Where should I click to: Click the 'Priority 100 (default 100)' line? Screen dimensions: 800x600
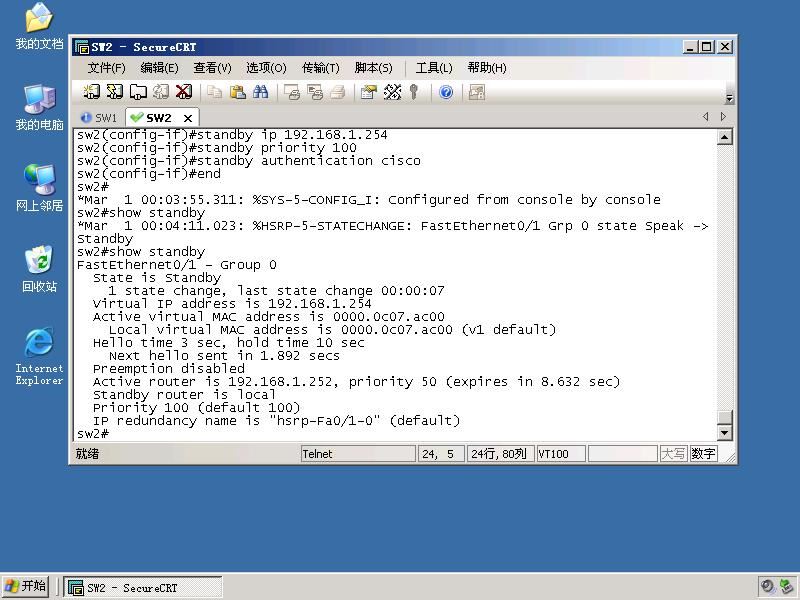[196, 408]
